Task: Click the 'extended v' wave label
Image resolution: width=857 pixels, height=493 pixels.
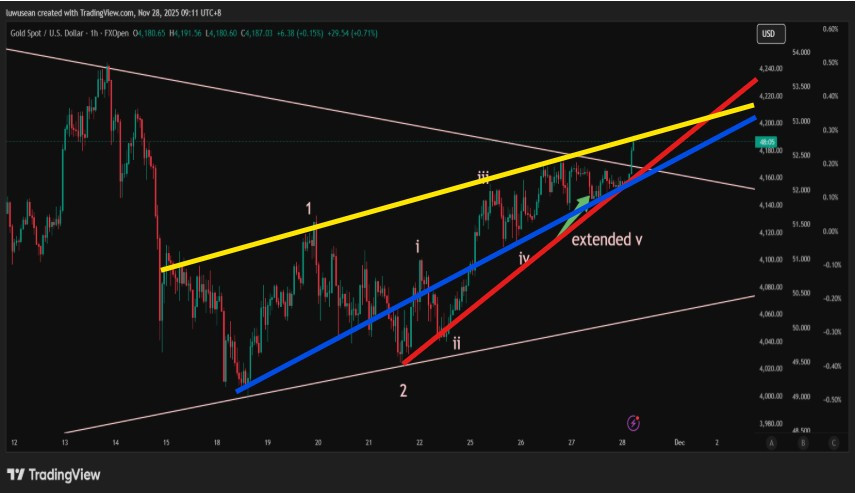Action: coord(607,239)
